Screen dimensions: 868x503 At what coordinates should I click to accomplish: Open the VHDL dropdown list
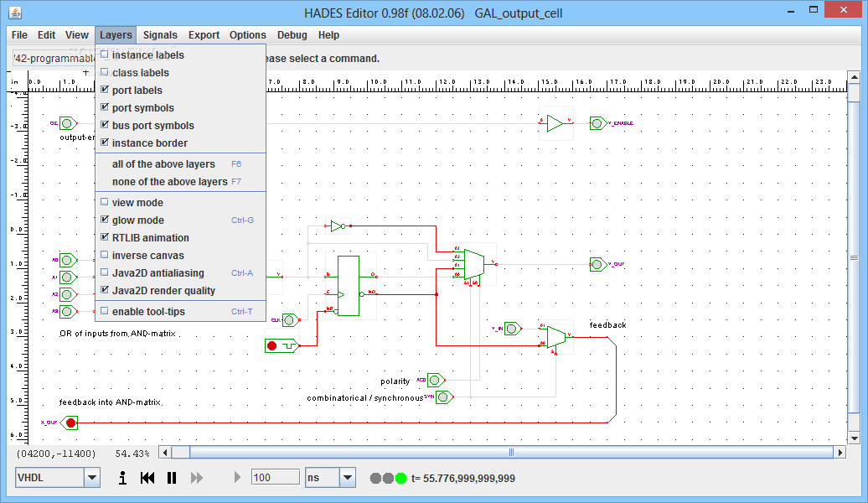pyautogui.click(x=92, y=478)
